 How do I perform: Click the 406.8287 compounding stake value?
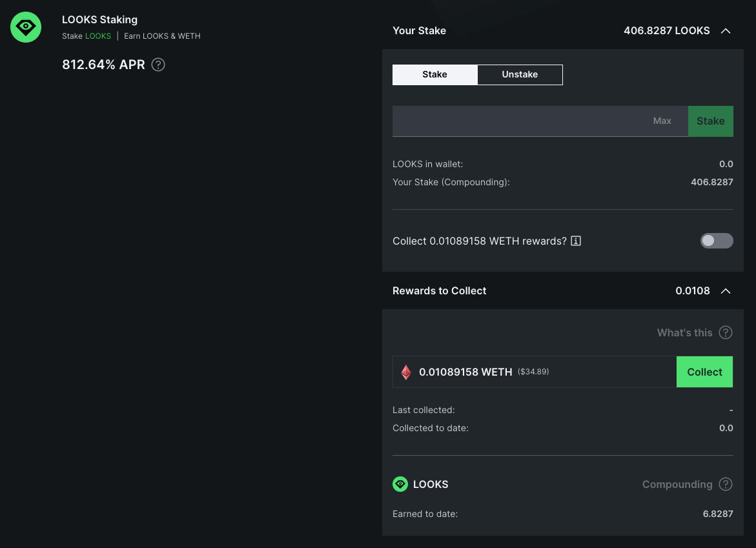pyautogui.click(x=711, y=182)
